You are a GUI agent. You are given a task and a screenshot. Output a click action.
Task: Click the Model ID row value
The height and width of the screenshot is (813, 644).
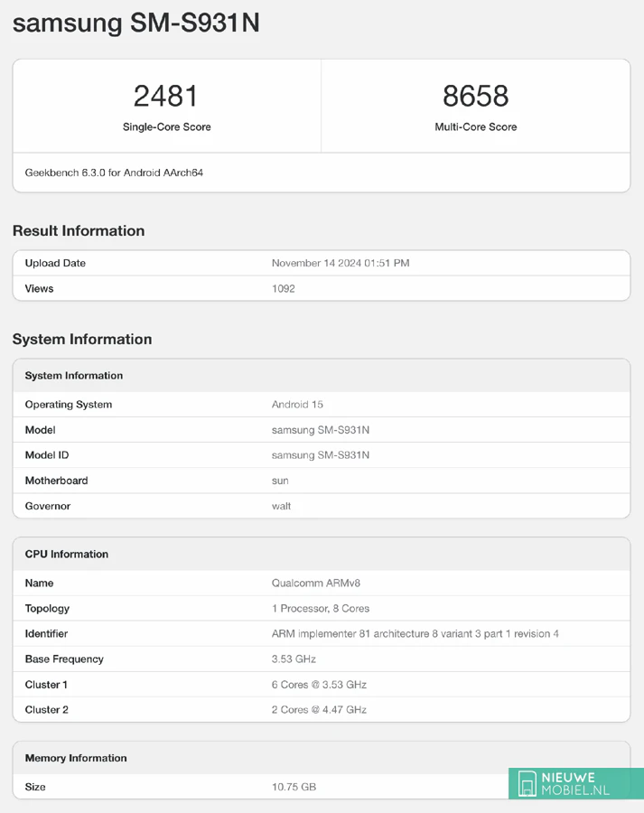(x=321, y=455)
